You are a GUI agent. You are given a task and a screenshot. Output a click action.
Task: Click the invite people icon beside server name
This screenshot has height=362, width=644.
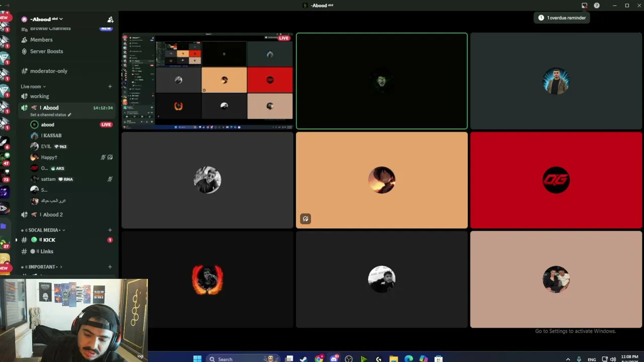pyautogui.click(x=110, y=20)
